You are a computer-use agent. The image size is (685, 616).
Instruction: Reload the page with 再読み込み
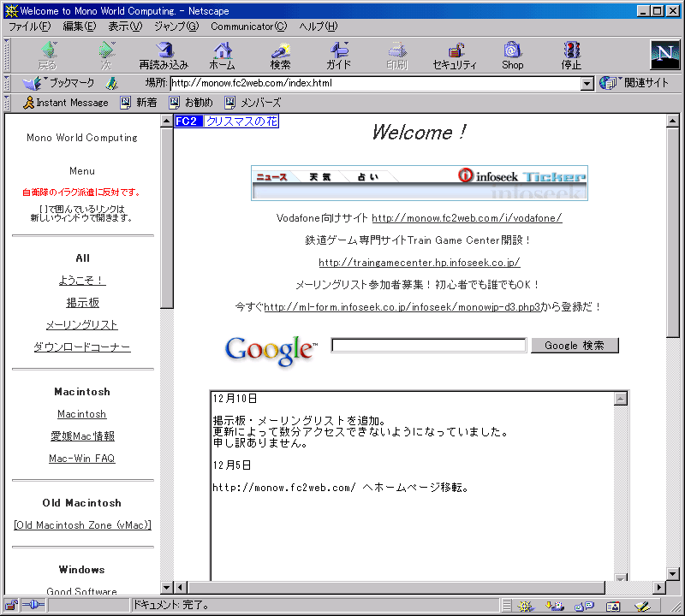164,56
